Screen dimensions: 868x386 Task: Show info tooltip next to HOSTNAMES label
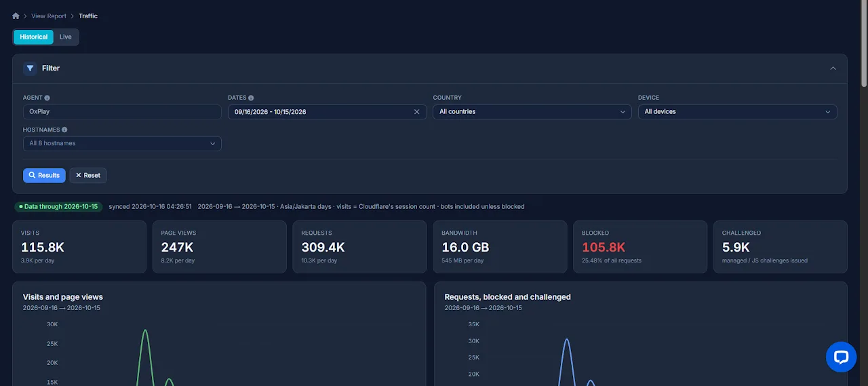(x=64, y=130)
